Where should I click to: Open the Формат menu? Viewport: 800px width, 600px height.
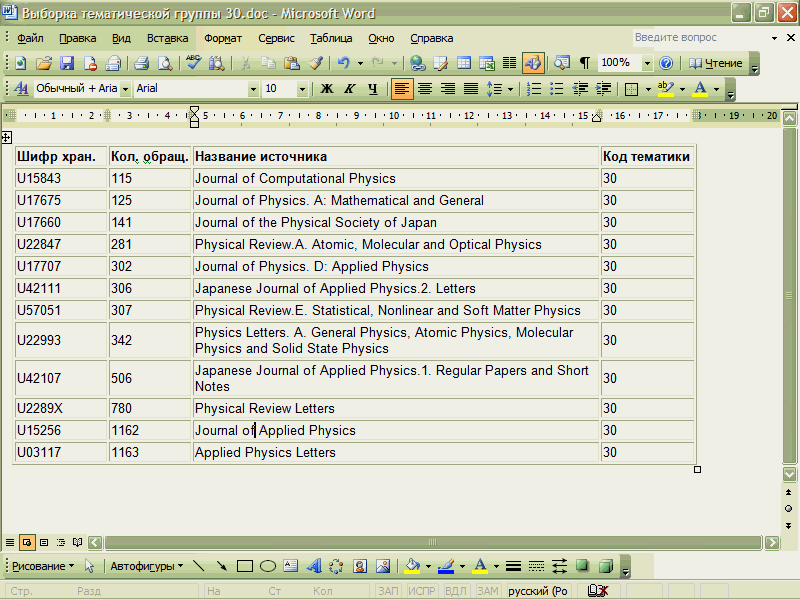coord(223,38)
